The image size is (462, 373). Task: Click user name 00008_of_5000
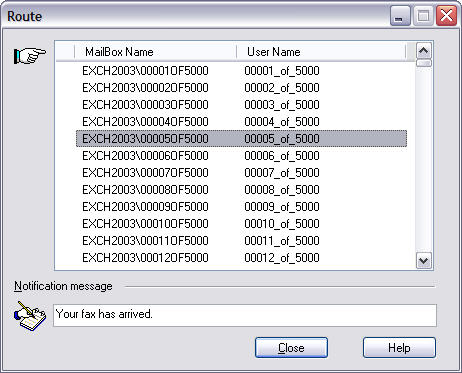coord(282,190)
